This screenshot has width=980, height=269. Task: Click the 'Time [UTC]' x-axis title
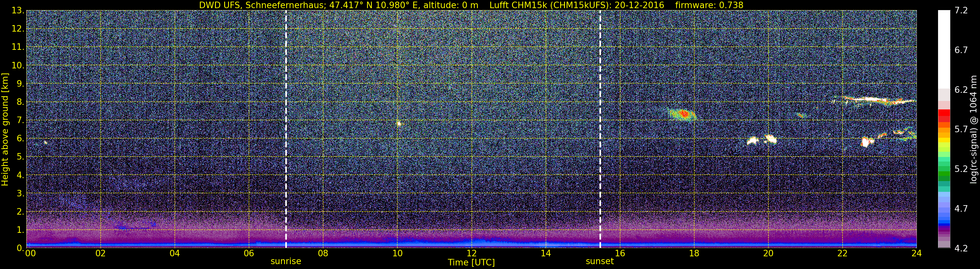(471, 262)
